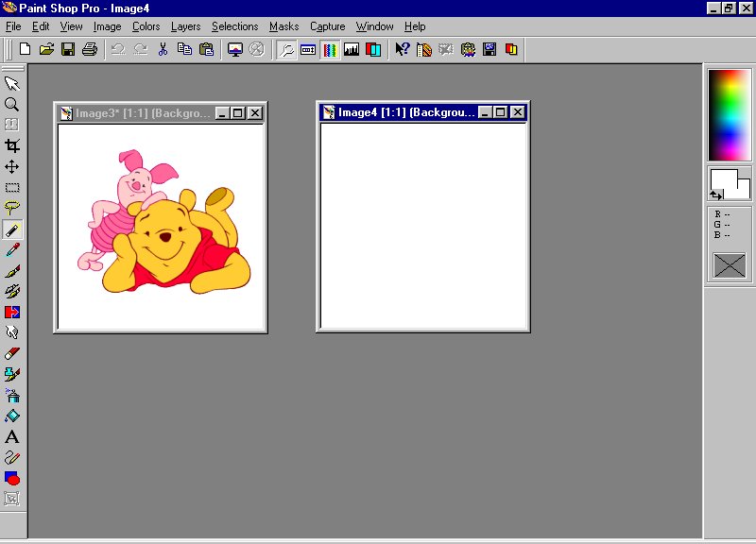The image size is (756, 544).
Task: Select the Flood Fill bucket tool
Action: (12, 416)
